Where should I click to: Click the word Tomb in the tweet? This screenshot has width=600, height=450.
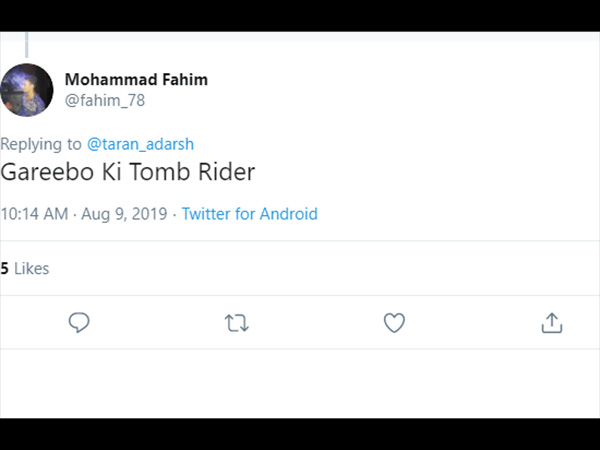(x=160, y=172)
